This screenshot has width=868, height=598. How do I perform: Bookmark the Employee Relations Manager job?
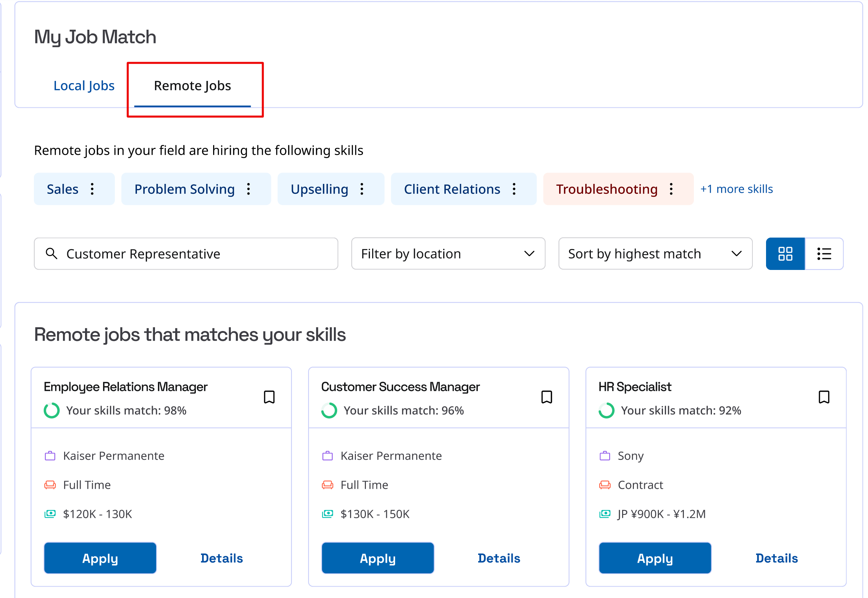tap(269, 397)
